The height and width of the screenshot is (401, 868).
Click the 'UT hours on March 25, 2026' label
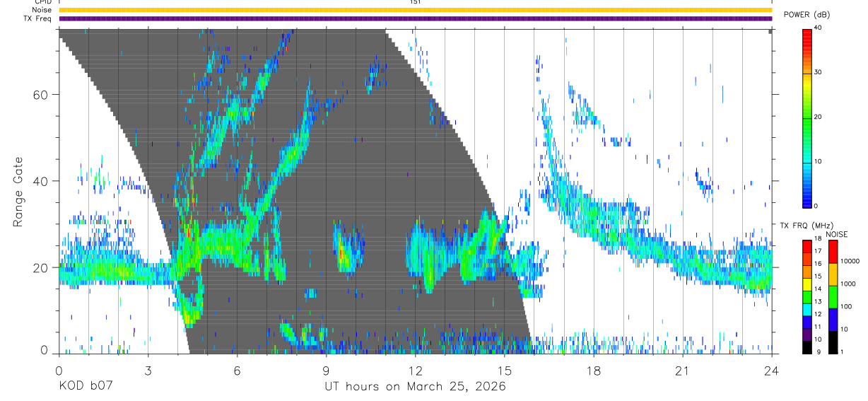[415, 387]
